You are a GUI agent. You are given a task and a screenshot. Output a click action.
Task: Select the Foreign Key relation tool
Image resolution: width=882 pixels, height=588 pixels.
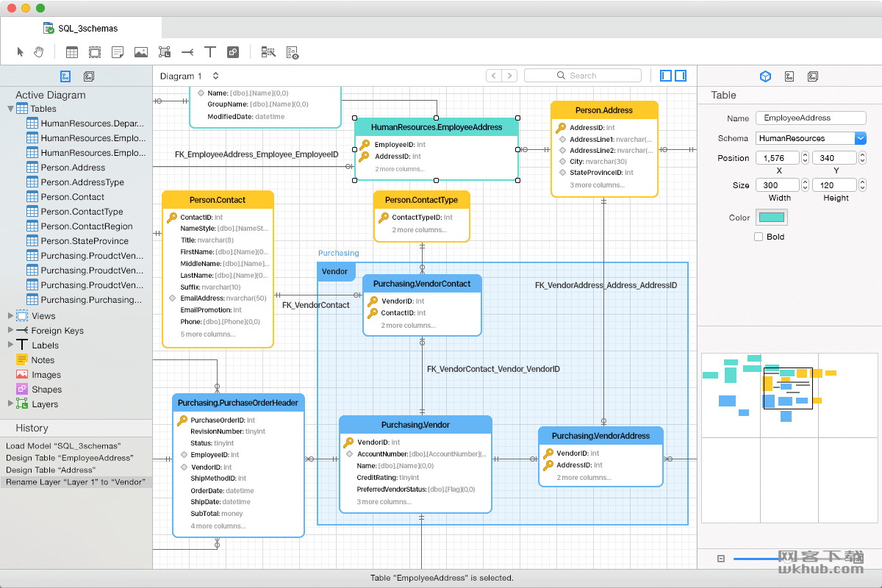click(x=187, y=52)
